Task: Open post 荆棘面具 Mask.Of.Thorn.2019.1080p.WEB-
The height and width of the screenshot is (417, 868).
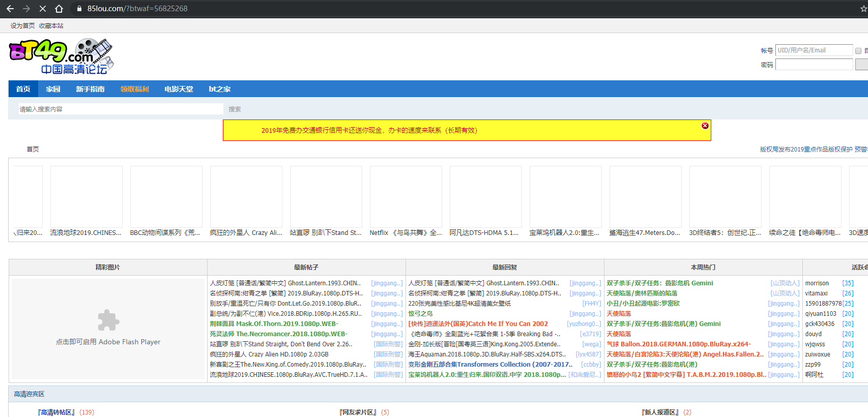Action: [x=274, y=324]
